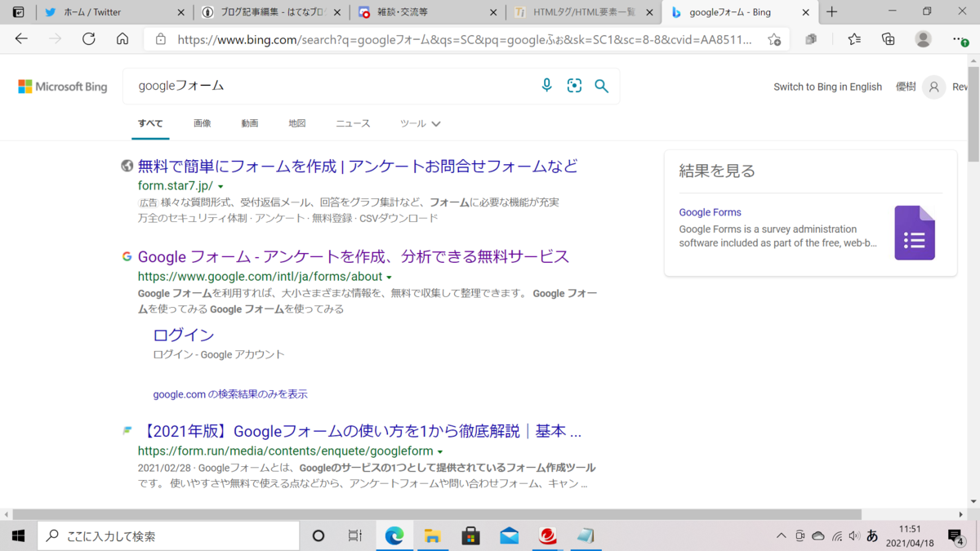Expand the form.star7.jp result options arrow
Screen dimensions: 980x551
[221, 185]
